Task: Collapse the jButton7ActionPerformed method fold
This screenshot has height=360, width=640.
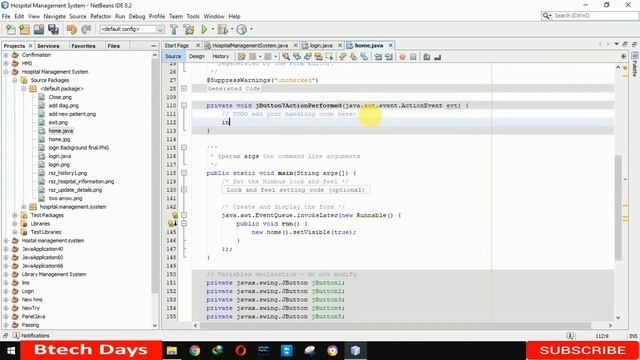Action: pyautogui.click(x=184, y=105)
